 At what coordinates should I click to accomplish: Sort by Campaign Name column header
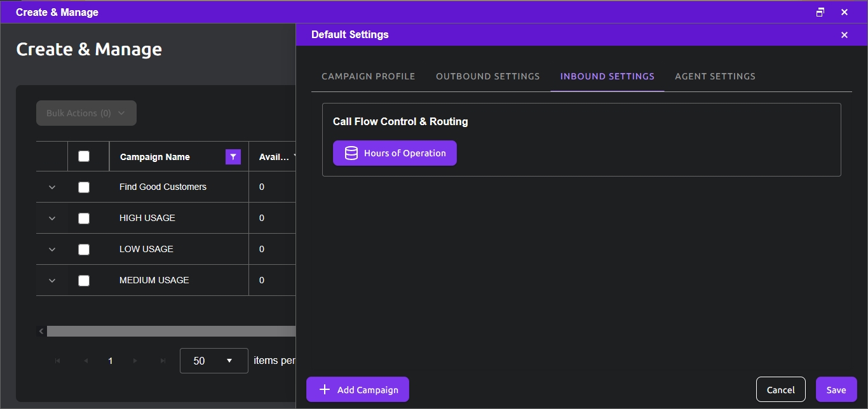click(155, 157)
